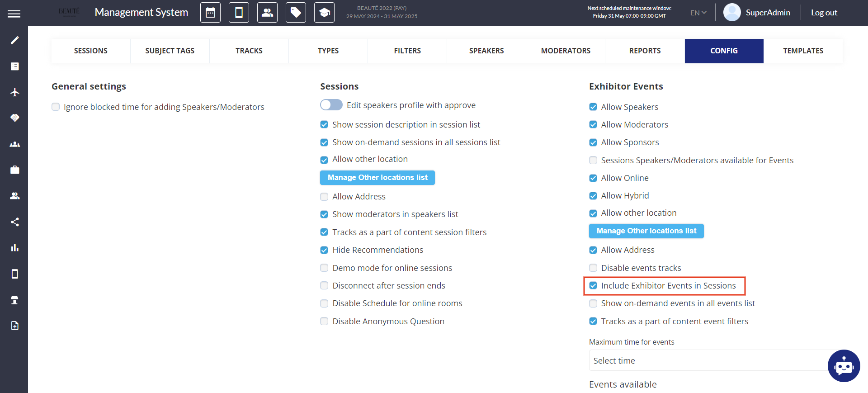Open the briefcase icon in sidebar

click(14, 170)
